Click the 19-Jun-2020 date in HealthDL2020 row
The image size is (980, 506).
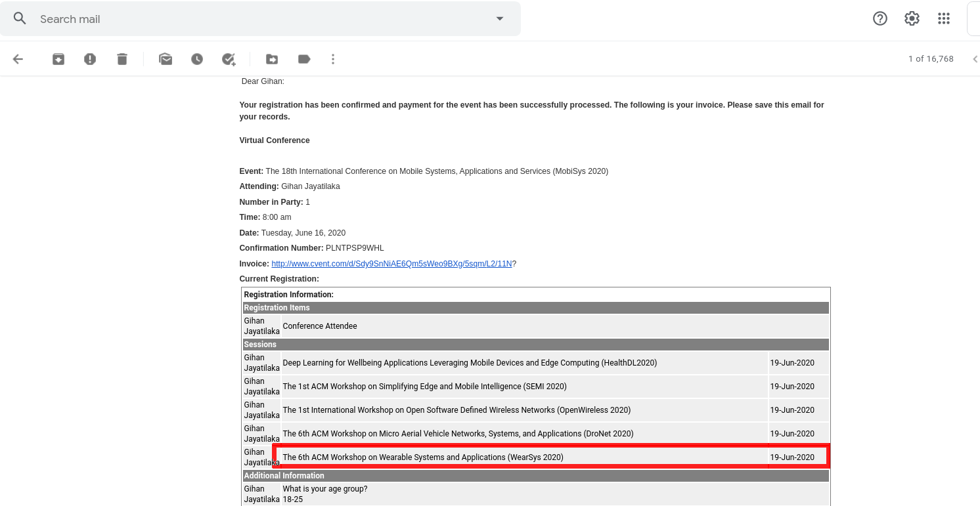792,363
